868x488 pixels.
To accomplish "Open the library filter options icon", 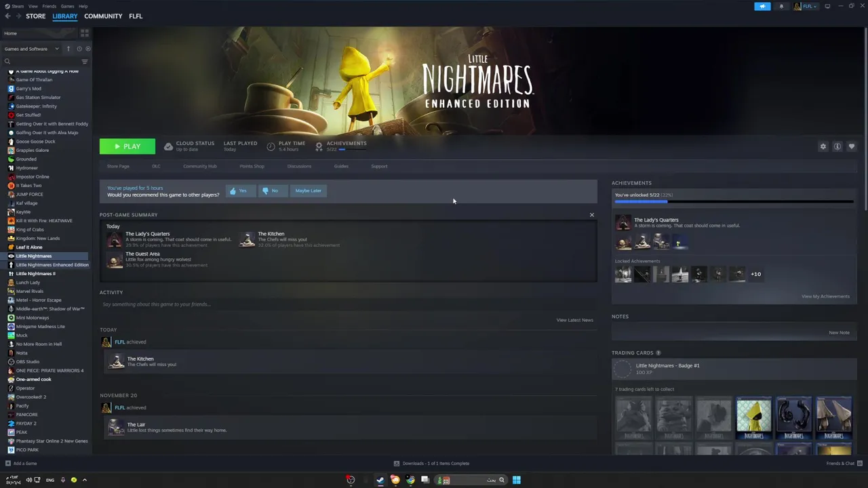I will [x=85, y=62].
